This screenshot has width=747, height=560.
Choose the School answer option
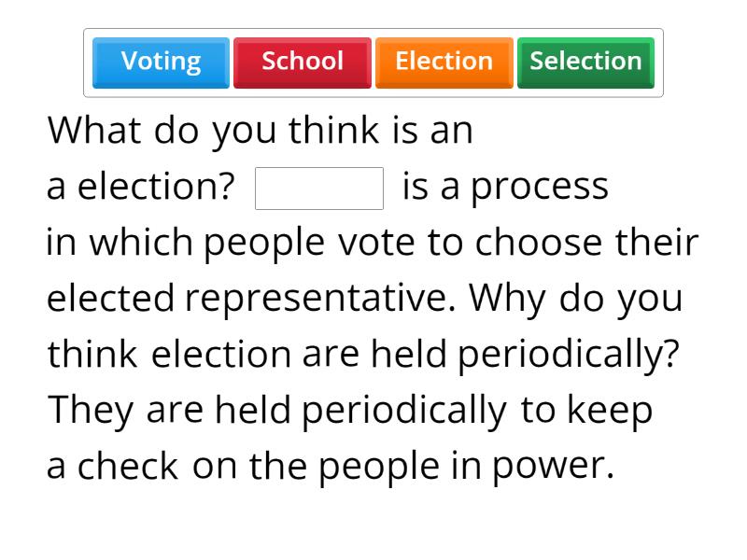coord(302,62)
